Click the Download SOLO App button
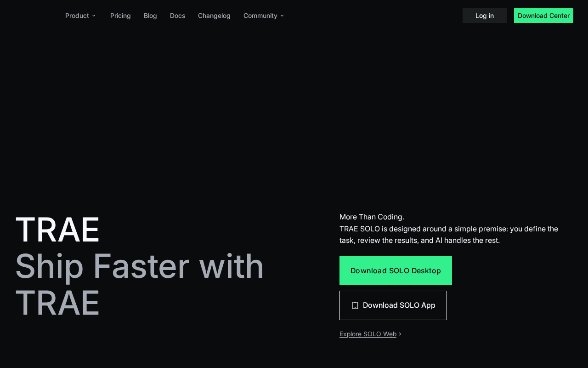 pyautogui.click(x=393, y=305)
